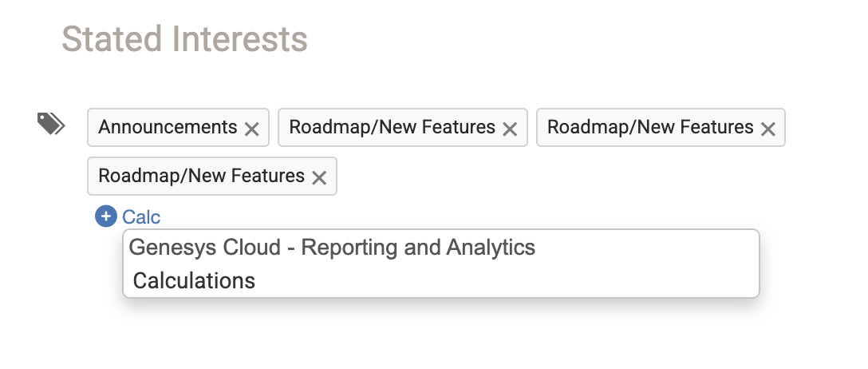Click the tags icon beside the interests

51,124
